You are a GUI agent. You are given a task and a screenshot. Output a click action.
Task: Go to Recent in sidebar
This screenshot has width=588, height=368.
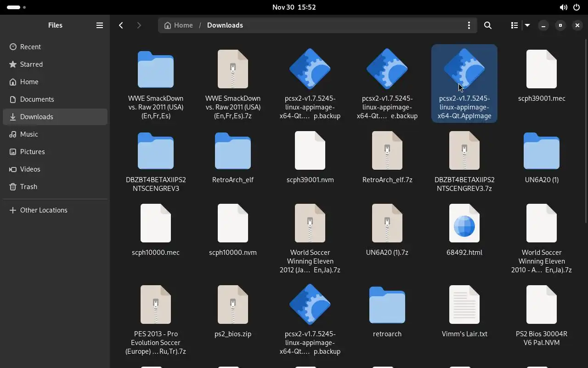pos(55,47)
